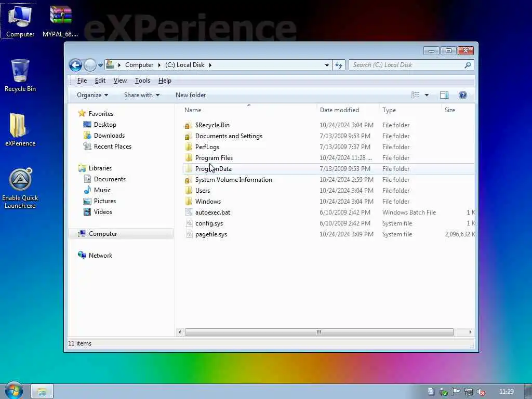Select Downloads under Favorites
Viewport: 532px width, 399px height.
[x=109, y=136]
